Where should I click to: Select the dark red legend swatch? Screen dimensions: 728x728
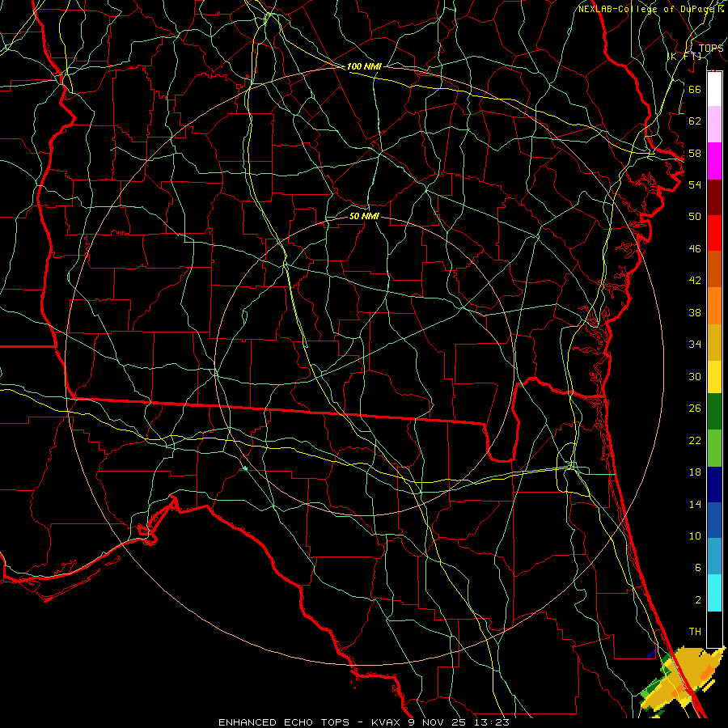(714, 197)
